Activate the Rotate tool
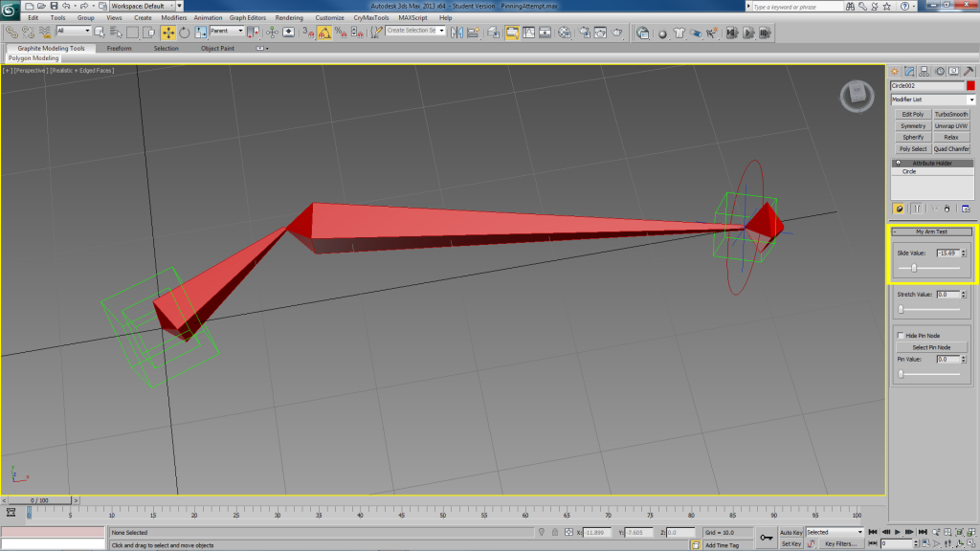This screenshot has width=980, height=551. [x=182, y=32]
